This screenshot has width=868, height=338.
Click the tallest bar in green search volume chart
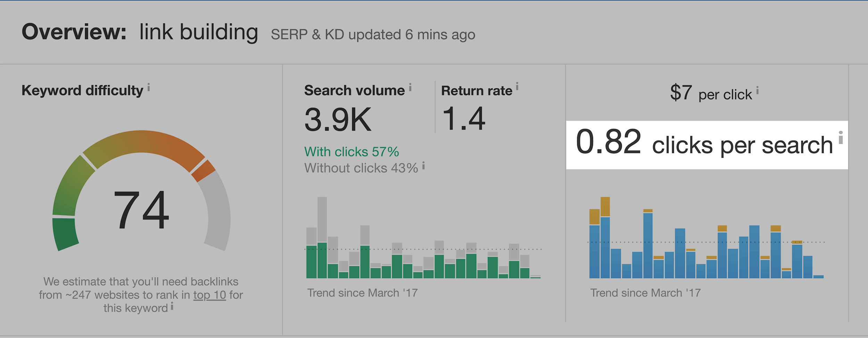point(322,237)
